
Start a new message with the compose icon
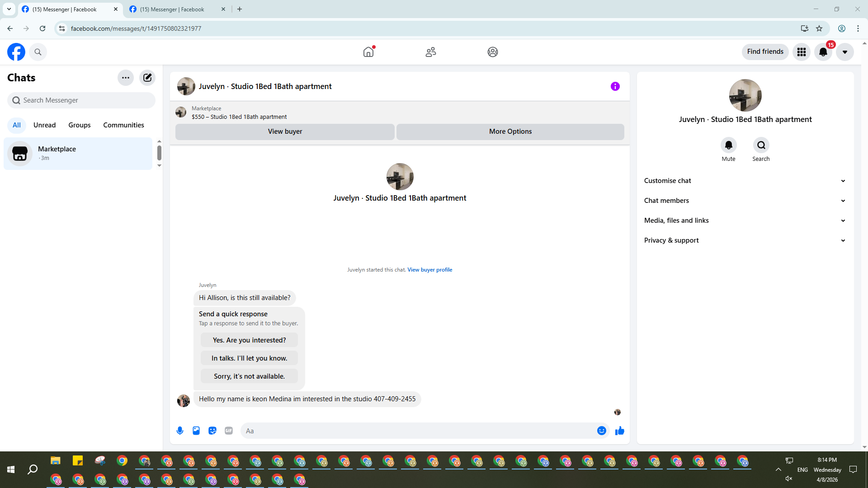tap(147, 78)
